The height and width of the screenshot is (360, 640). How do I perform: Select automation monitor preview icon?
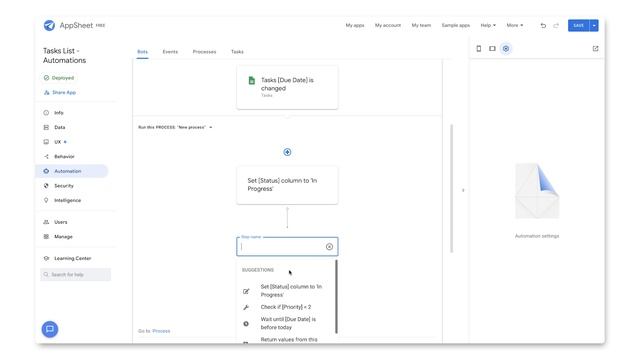click(506, 49)
